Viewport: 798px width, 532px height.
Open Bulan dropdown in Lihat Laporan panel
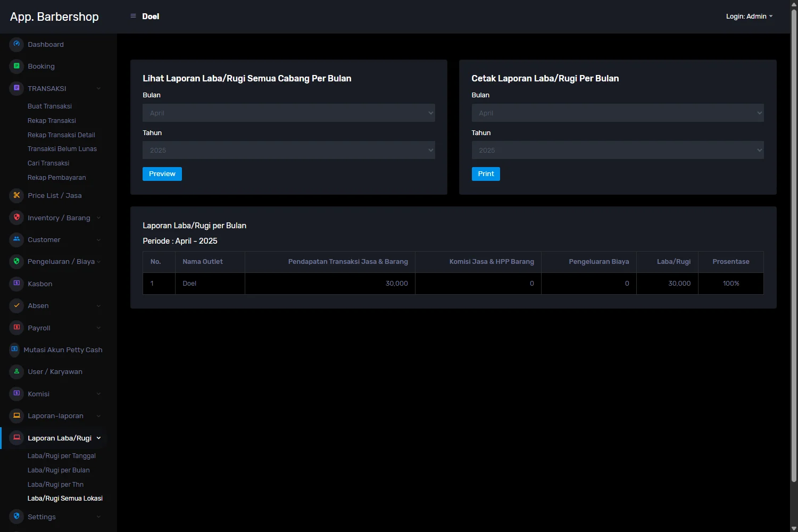288,113
